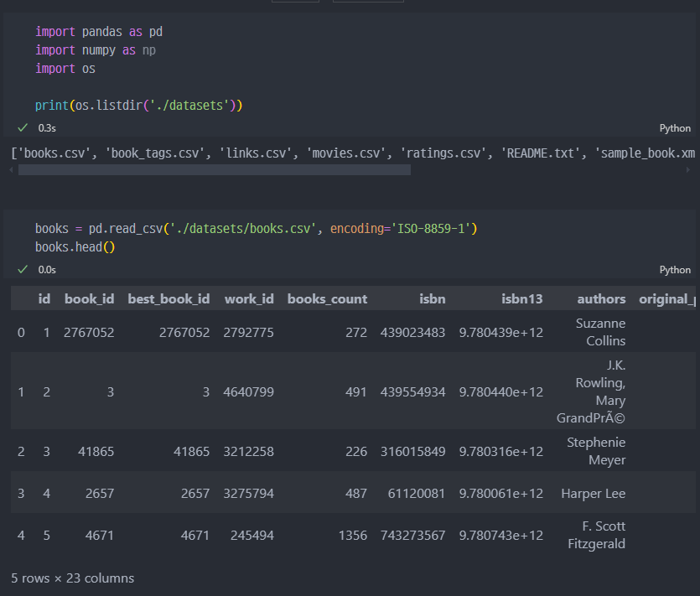Click the work_id value 3275794

coord(248,494)
